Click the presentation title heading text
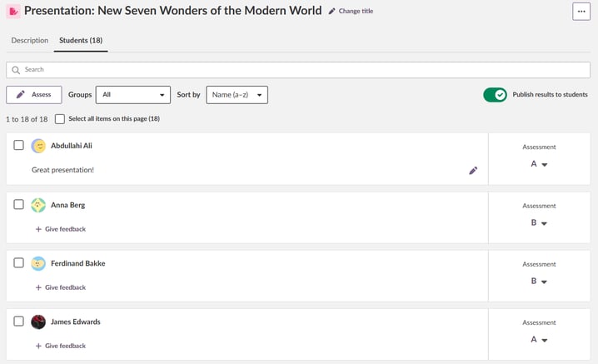The image size is (598, 364). click(172, 11)
